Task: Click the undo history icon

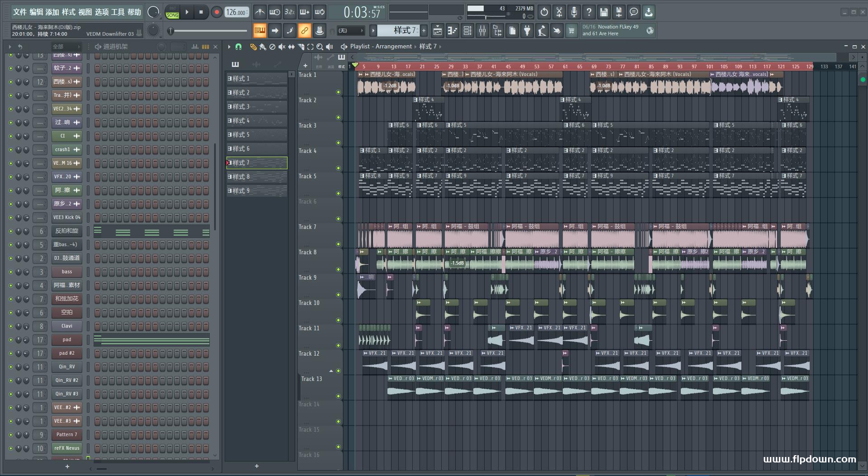Action: [544, 12]
